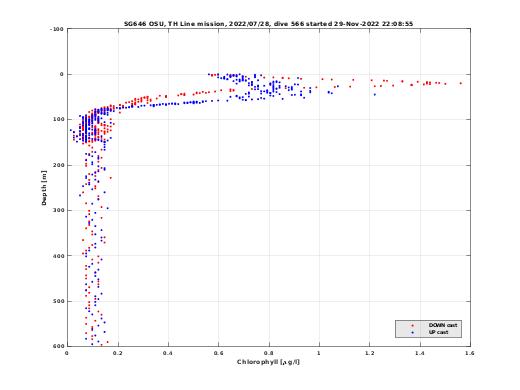The width and height of the screenshot is (520, 390).
Task: Click the 400 depth axis tick label
Action: coord(58,256)
